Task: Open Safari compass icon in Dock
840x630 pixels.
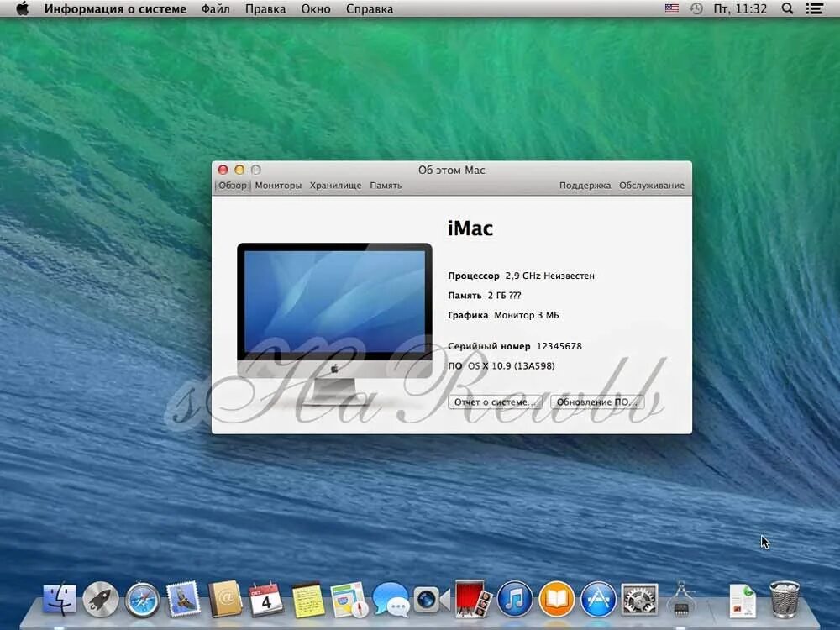Action: [143, 599]
